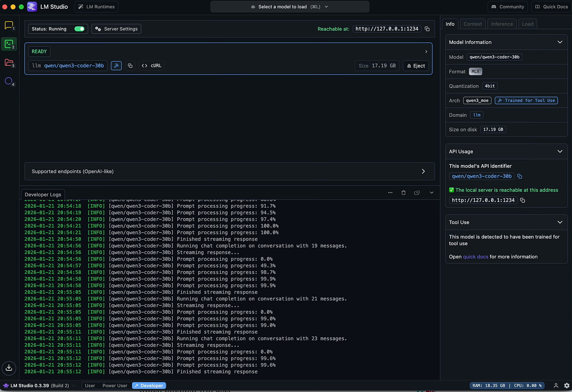Open the Developer Logs more options menu
Viewport: 572px width, 392px height.
(390, 193)
